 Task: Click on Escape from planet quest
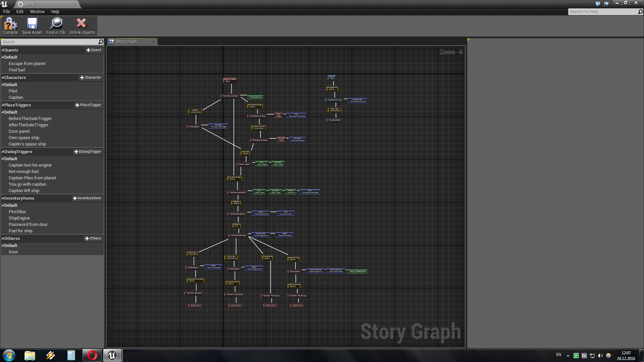pos(27,64)
